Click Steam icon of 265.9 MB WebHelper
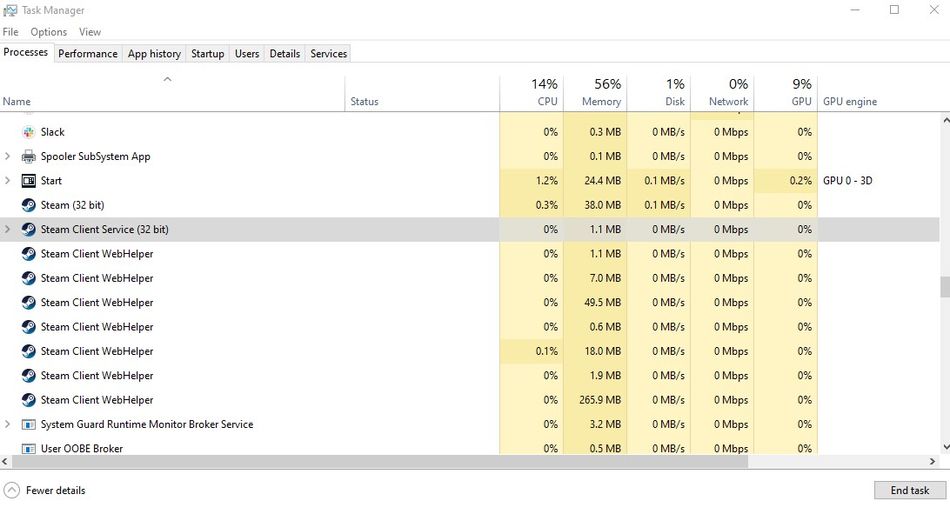The height and width of the screenshot is (508, 950). pyautogui.click(x=28, y=400)
